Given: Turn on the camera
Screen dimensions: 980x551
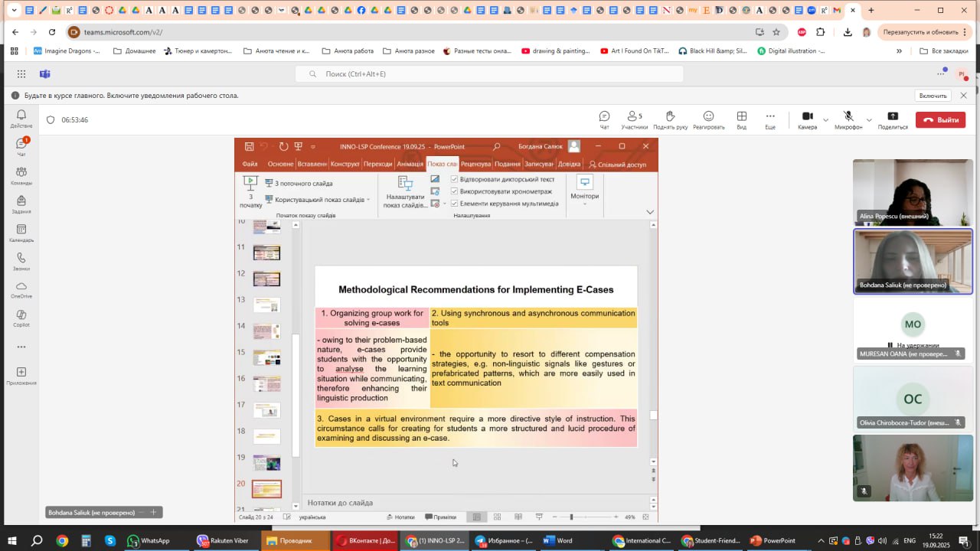Looking at the screenshot, I should 807,119.
